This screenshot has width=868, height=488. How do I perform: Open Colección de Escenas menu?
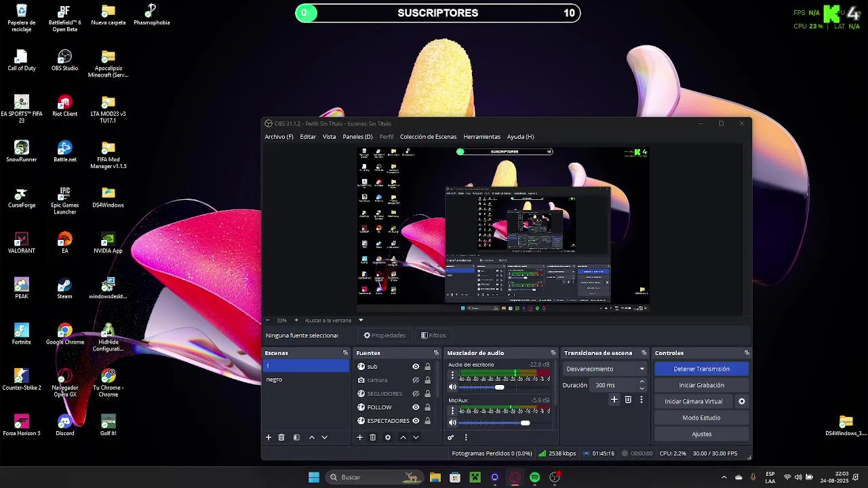click(x=428, y=137)
